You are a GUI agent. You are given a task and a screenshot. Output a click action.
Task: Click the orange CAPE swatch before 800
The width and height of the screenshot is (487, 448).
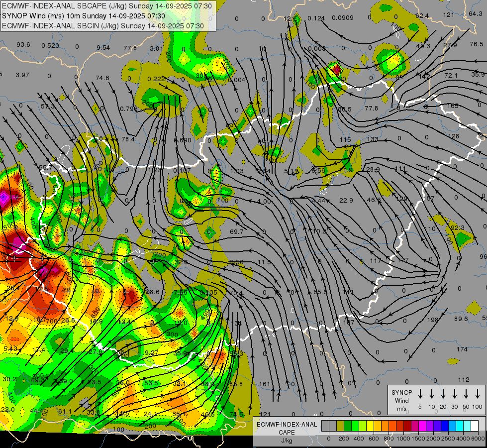(x=385, y=426)
